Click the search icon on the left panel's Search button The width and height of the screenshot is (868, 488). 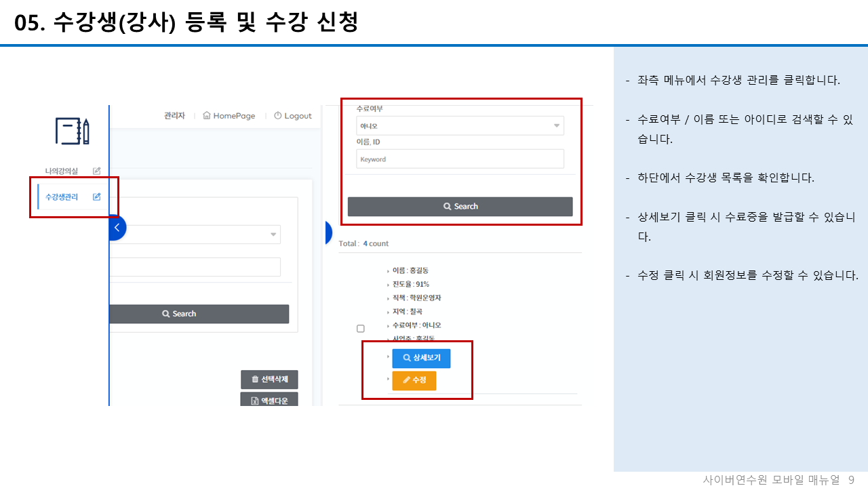click(165, 314)
